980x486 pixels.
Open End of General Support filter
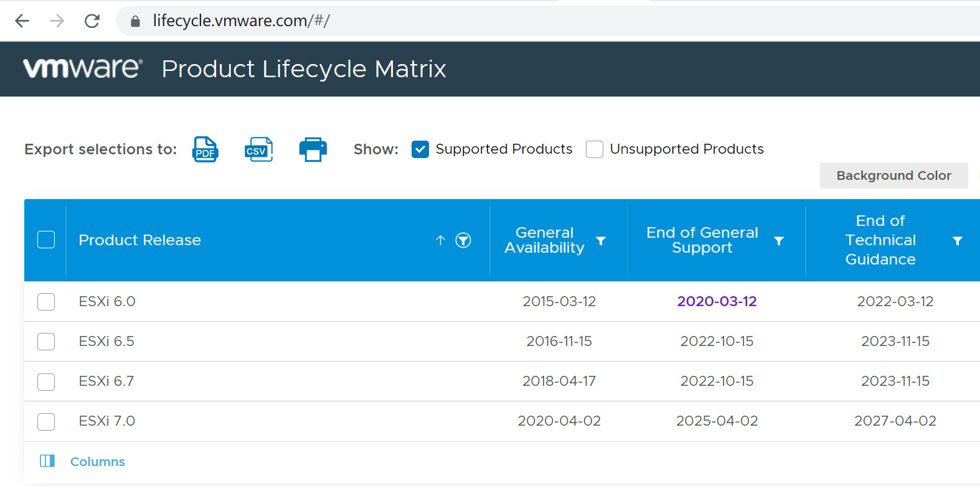(779, 241)
